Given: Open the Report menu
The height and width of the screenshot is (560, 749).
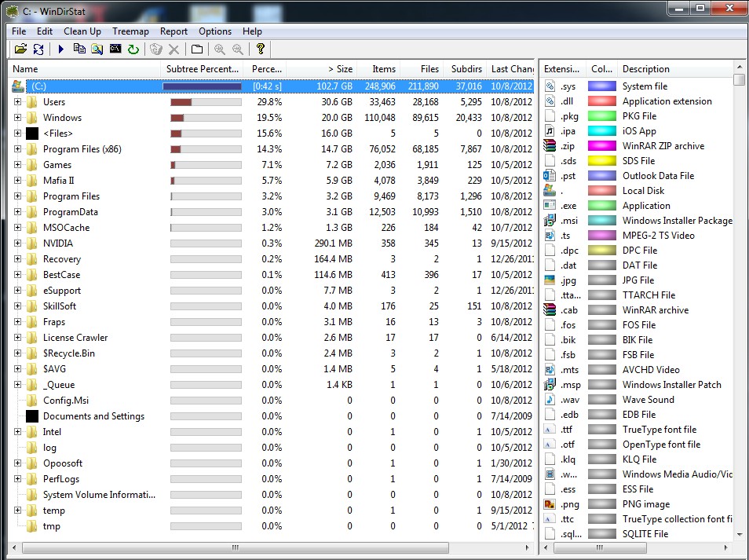Looking at the screenshot, I should click(174, 31).
